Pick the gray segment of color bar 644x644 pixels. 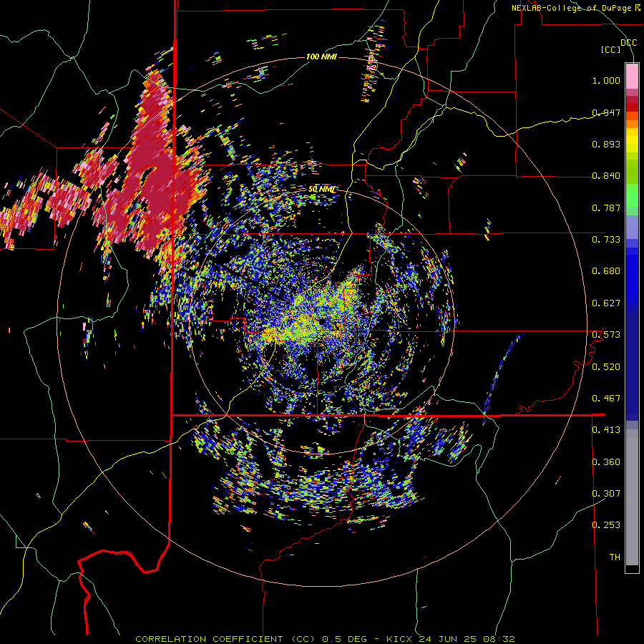tap(632, 497)
